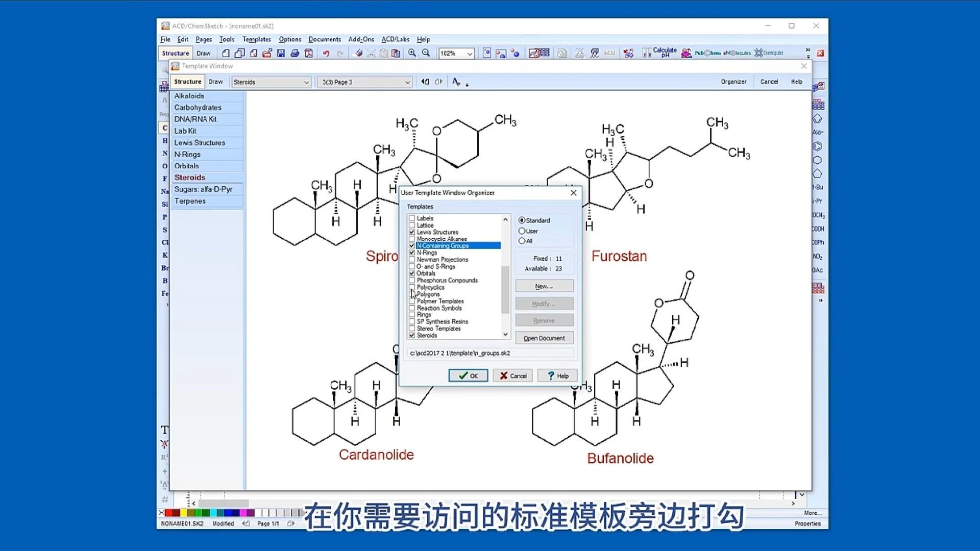Select the Carbon 'C' atom tool
The width and height of the screenshot is (980, 551).
(x=165, y=128)
